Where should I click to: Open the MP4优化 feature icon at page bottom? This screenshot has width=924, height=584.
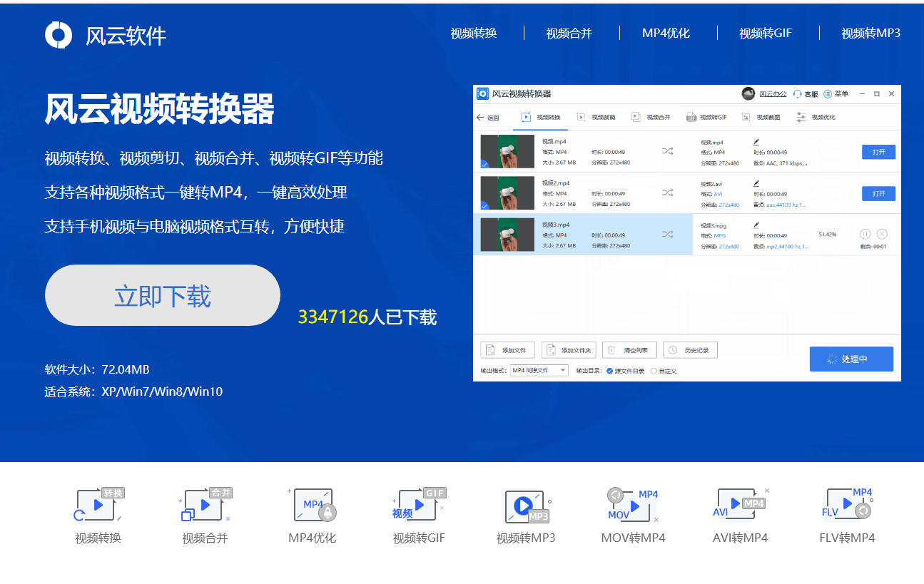(312, 505)
